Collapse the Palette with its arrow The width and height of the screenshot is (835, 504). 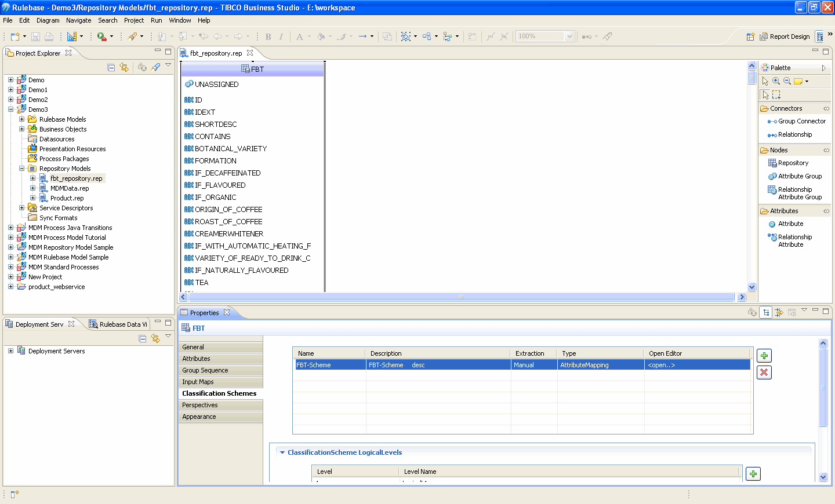(x=823, y=68)
